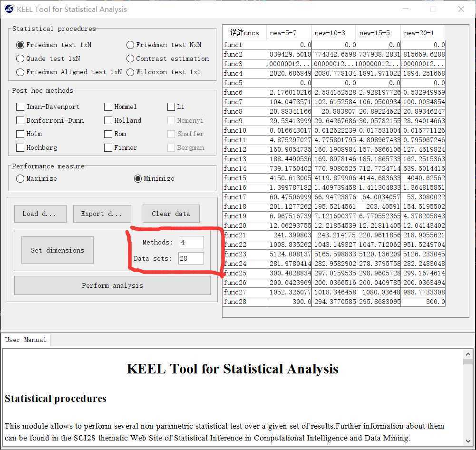
Task: Click Set dimensions button
Action: 58,250
